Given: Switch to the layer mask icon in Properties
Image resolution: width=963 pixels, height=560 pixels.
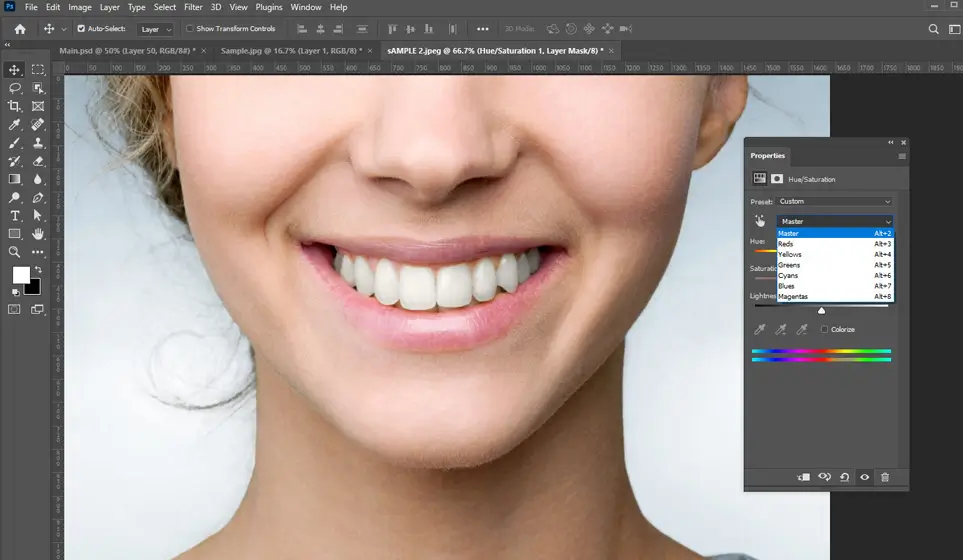Looking at the screenshot, I should pyautogui.click(x=777, y=179).
